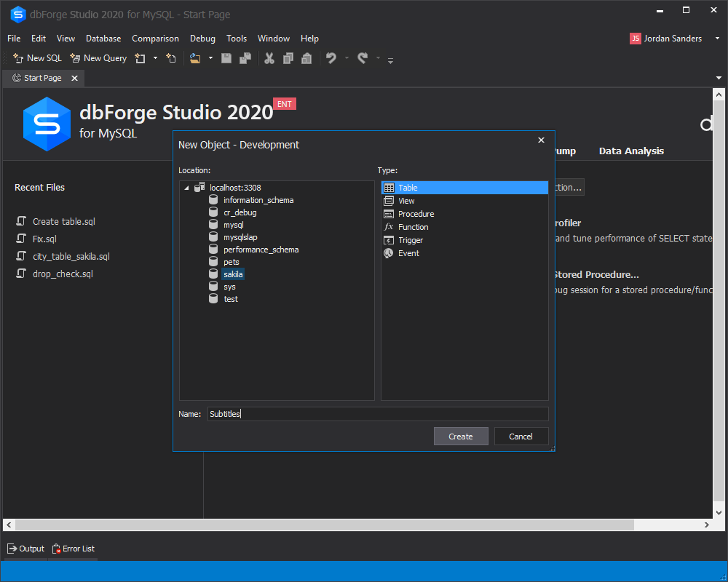Click the Save All icon
This screenshot has height=582, width=728.
(x=245, y=58)
